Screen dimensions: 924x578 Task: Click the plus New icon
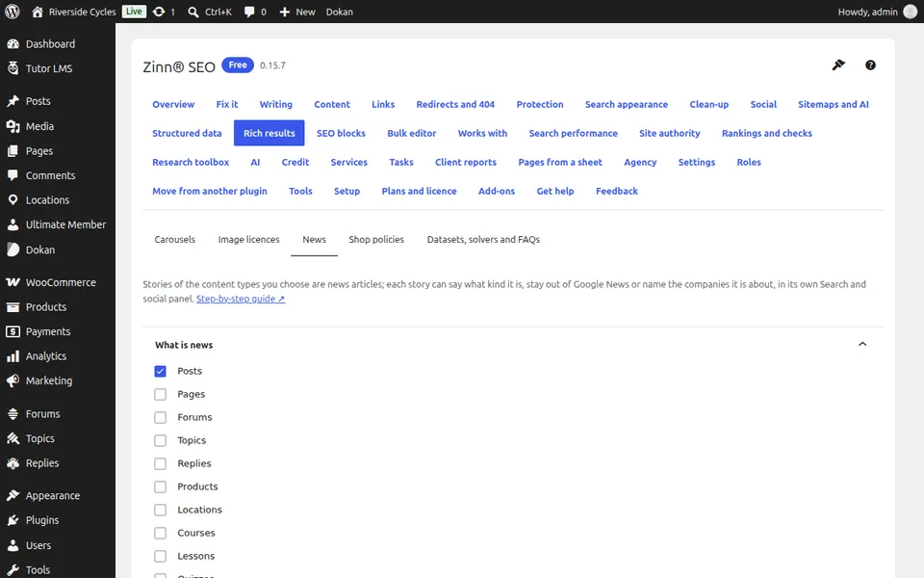[x=285, y=12]
